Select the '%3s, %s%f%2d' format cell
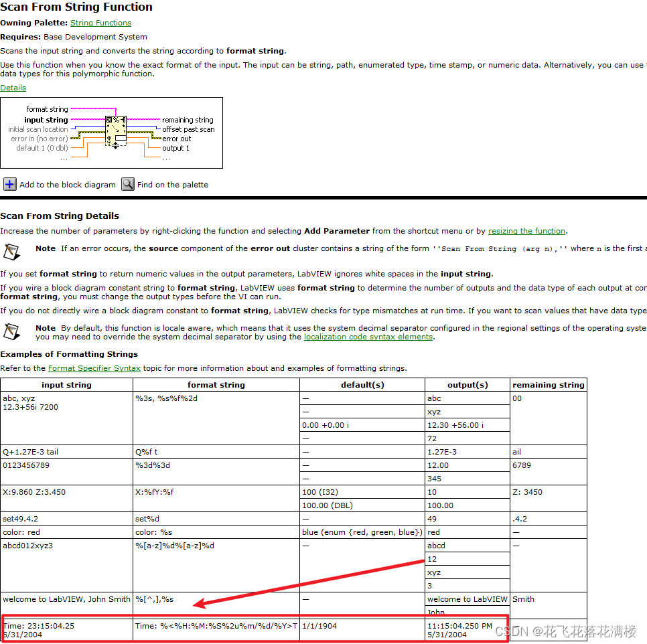This screenshot has width=647, height=644. (x=216, y=418)
